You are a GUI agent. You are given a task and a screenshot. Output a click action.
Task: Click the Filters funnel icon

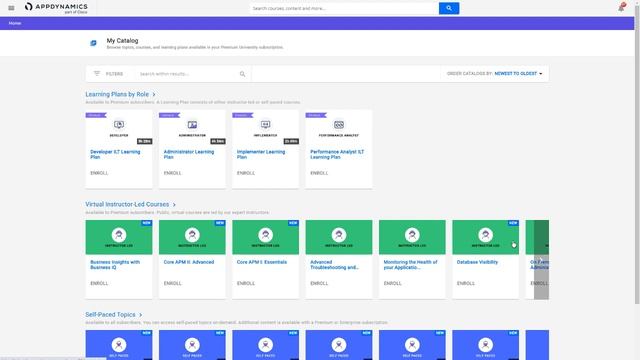(97, 73)
